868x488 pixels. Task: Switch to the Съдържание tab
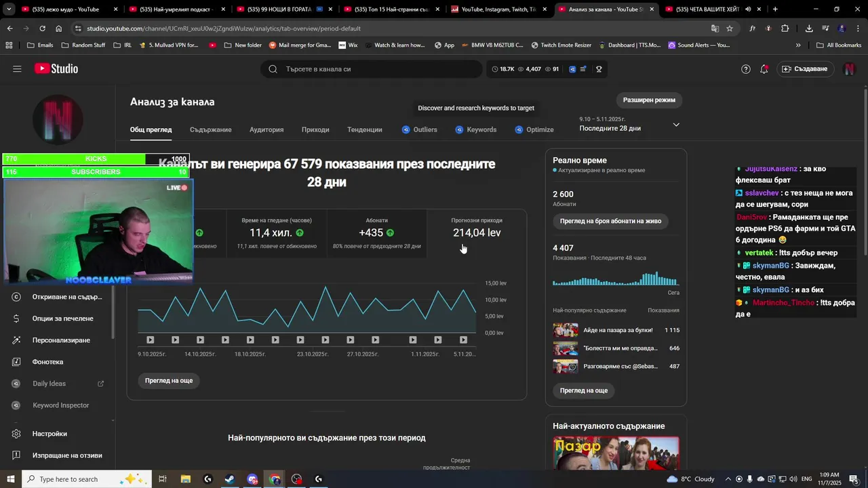(210, 129)
